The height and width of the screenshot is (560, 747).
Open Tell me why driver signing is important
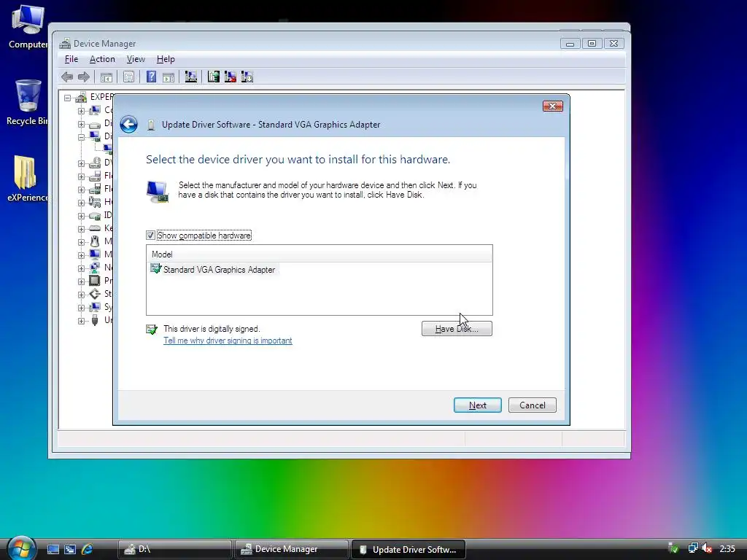(x=228, y=341)
